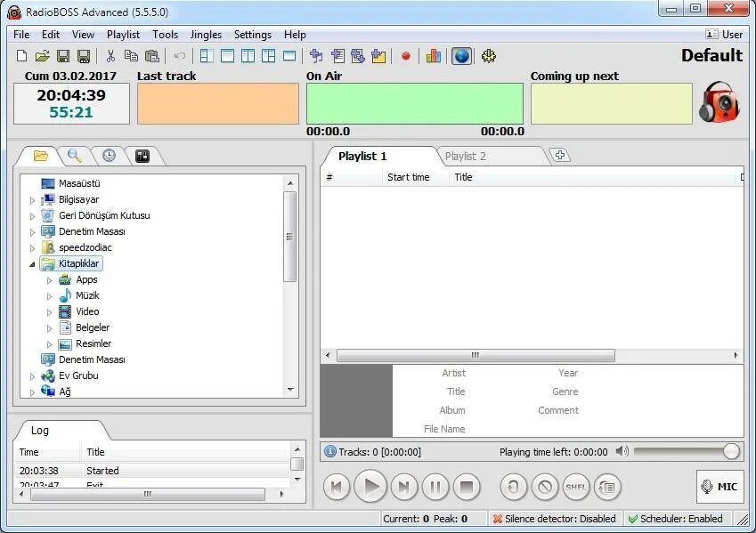Open the Help menu
The width and height of the screenshot is (756, 533).
[295, 35]
